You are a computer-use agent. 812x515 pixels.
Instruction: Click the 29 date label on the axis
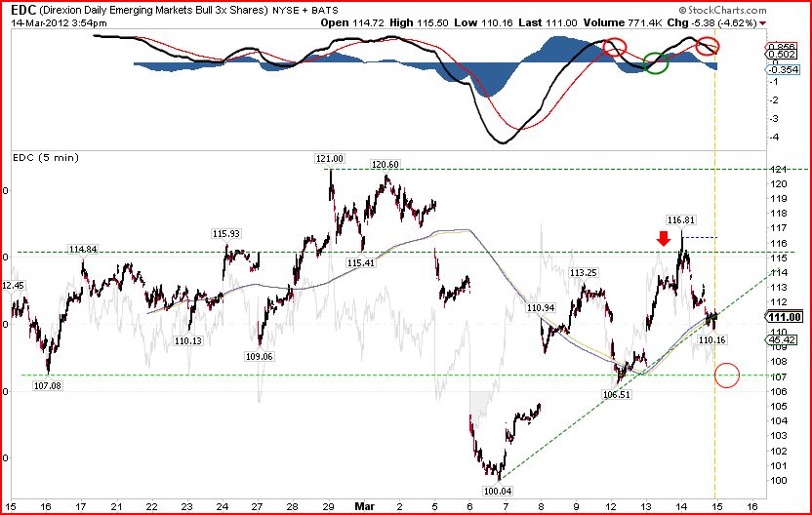(328, 506)
